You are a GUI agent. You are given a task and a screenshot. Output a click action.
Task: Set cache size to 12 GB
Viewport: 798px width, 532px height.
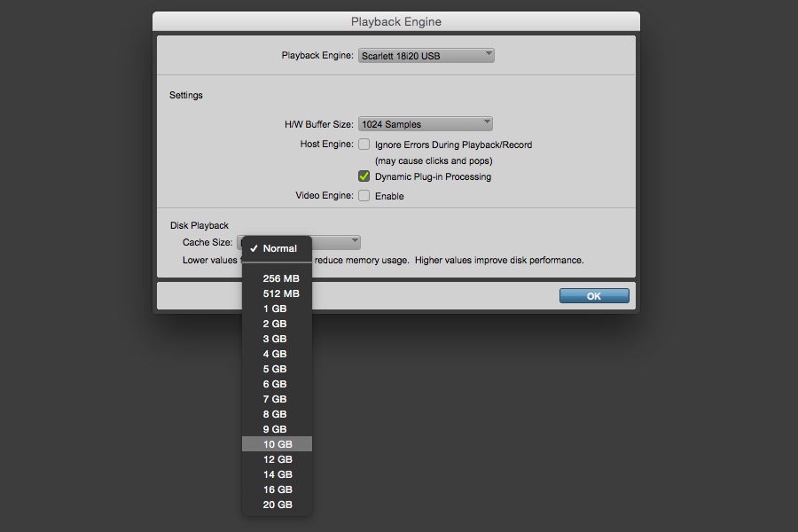coord(278,459)
